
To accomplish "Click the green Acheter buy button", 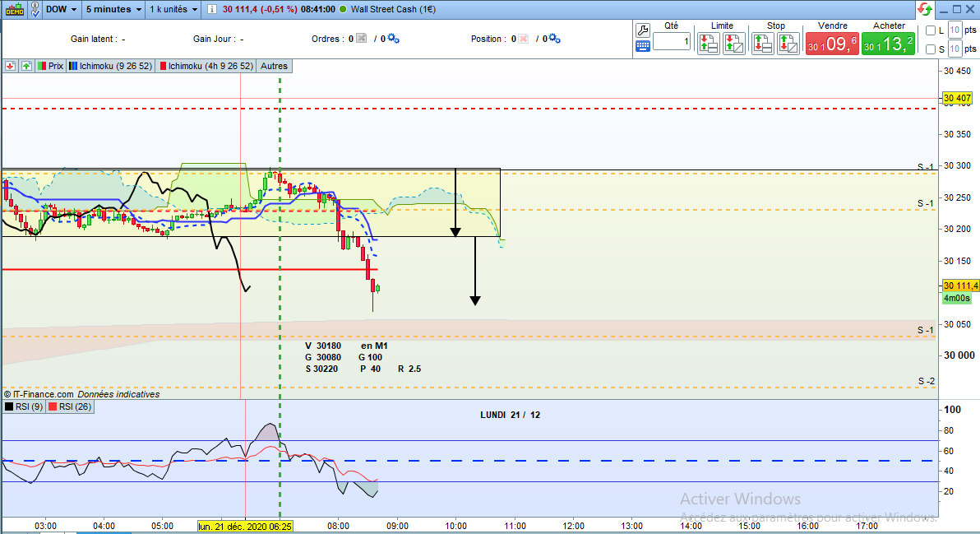I will pyautogui.click(x=888, y=44).
